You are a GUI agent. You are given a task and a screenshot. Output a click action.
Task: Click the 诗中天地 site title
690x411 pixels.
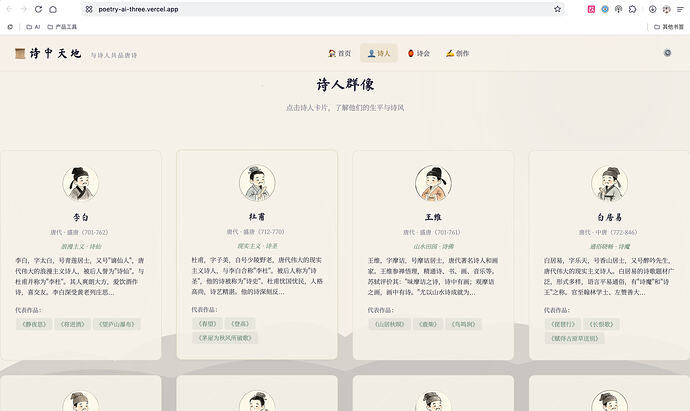pos(55,53)
